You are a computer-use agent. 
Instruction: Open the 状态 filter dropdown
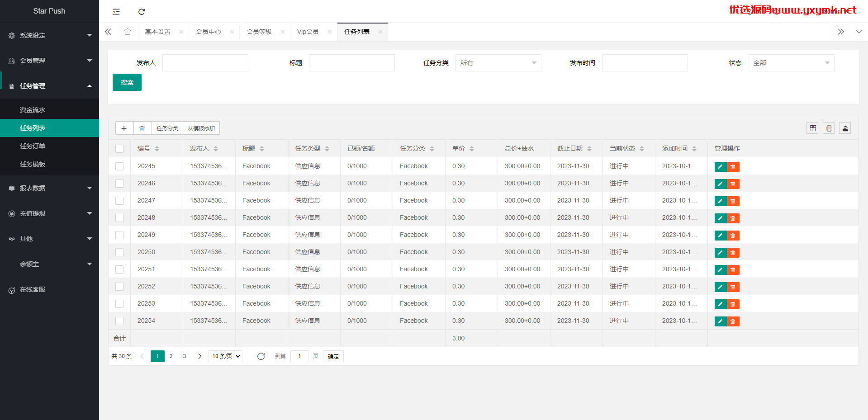pyautogui.click(x=791, y=63)
